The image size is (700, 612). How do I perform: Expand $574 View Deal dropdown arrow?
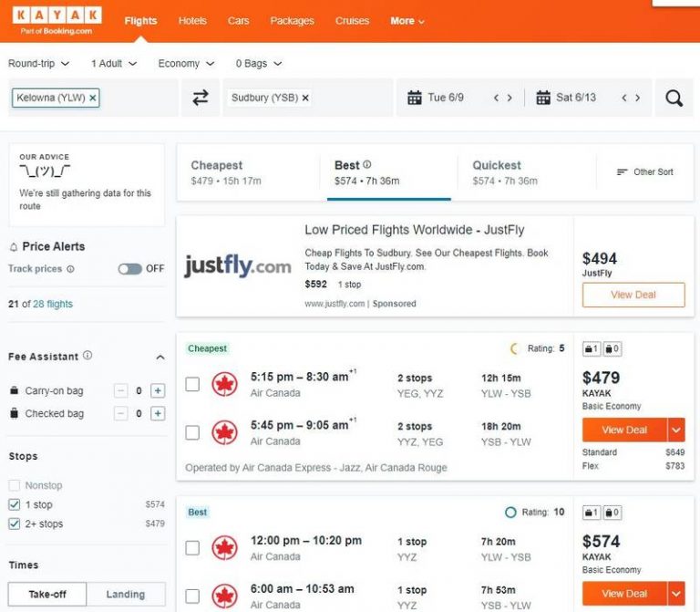(676, 594)
